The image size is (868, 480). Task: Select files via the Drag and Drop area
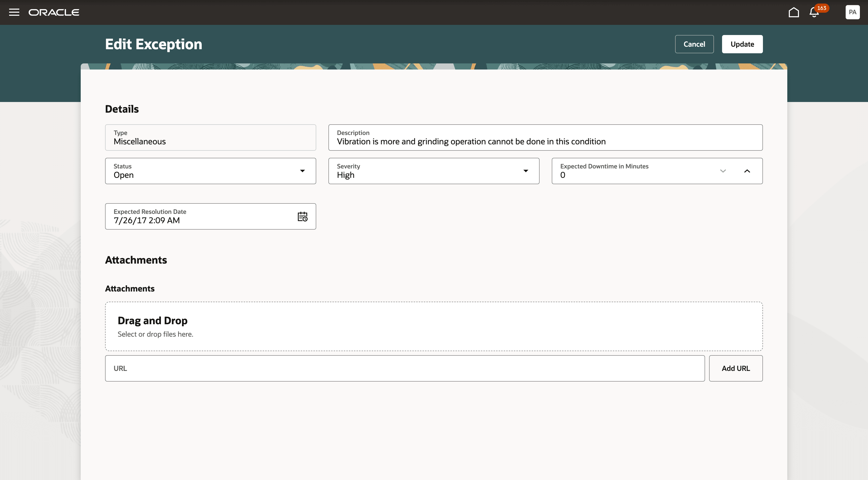(434, 326)
